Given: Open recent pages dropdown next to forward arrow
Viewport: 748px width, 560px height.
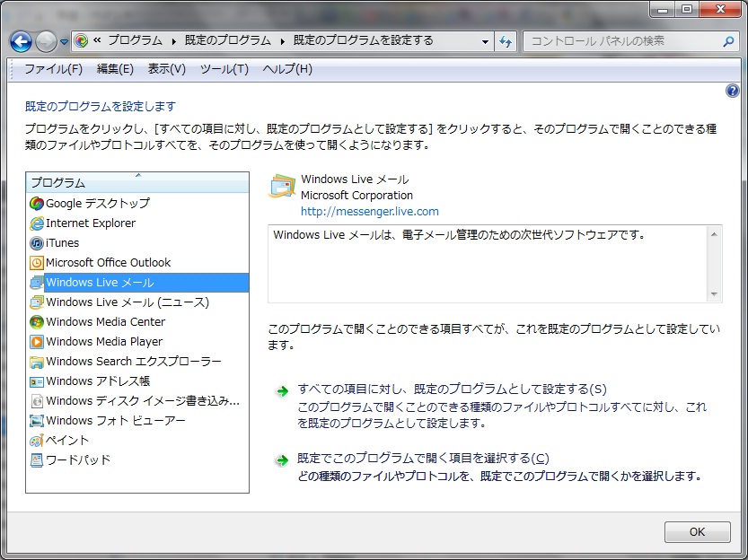Looking at the screenshot, I should point(65,42).
